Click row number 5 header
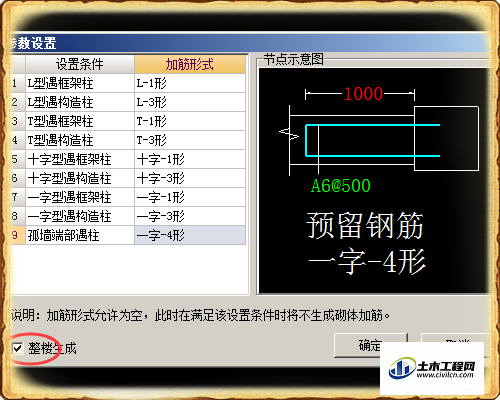The height and width of the screenshot is (400, 500). pyautogui.click(x=17, y=159)
